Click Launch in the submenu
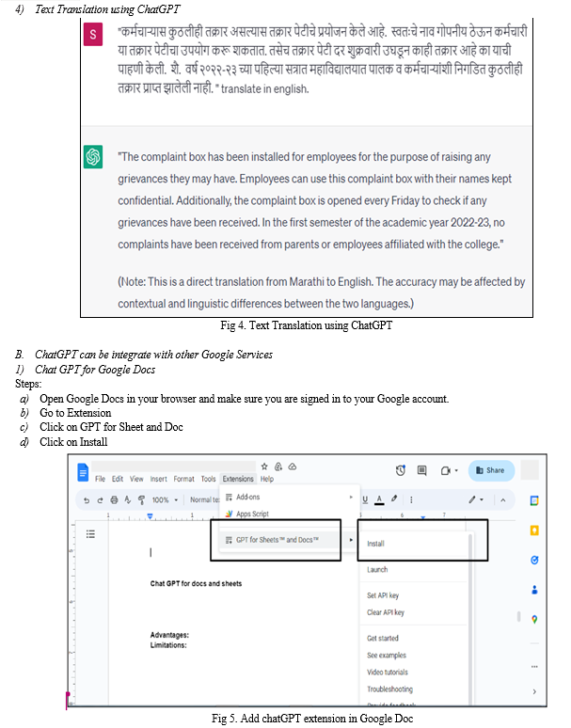 (416, 570)
